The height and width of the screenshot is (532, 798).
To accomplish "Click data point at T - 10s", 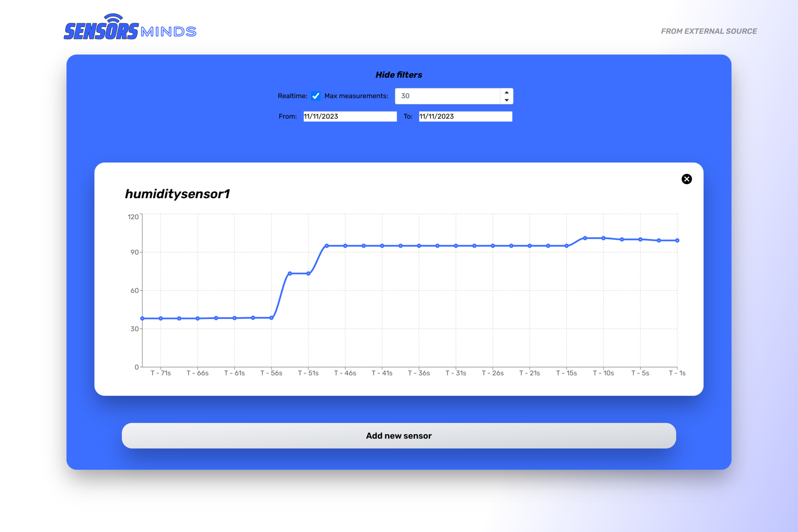I will point(603,238).
